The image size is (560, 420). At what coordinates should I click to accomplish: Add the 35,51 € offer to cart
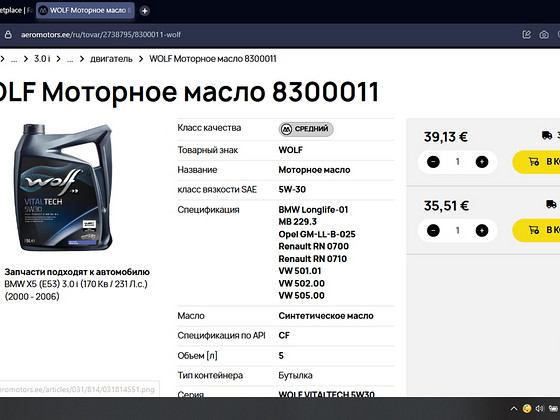tap(536, 230)
